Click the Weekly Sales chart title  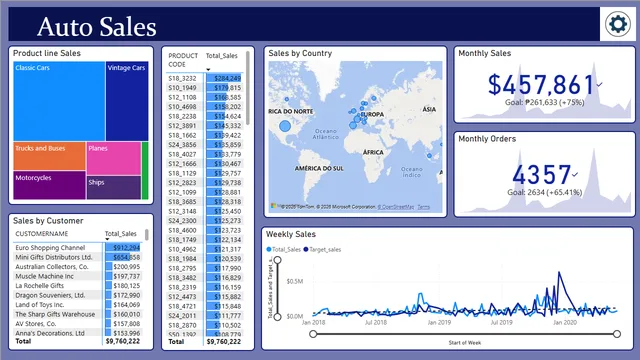291,234
